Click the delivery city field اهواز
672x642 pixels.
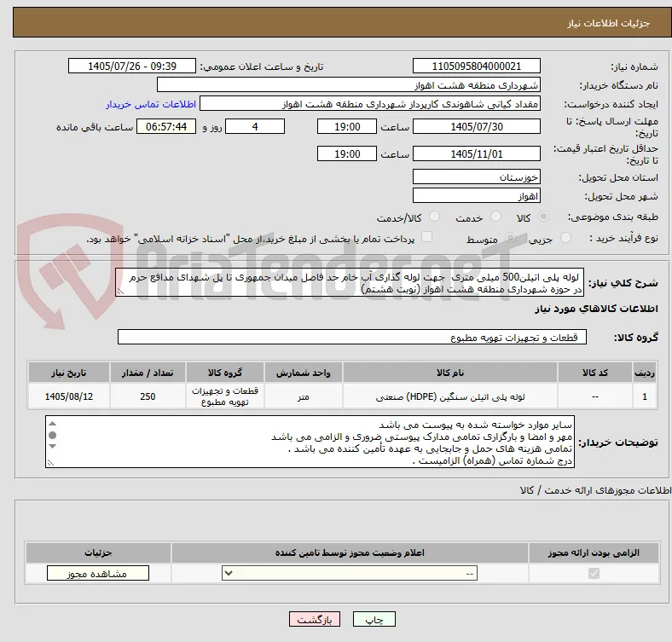coord(476,195)
